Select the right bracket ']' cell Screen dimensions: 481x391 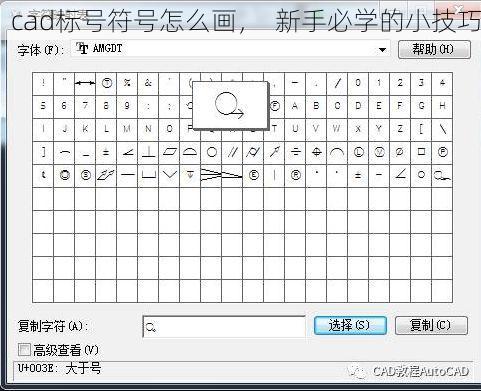click(x=43, y=152)
